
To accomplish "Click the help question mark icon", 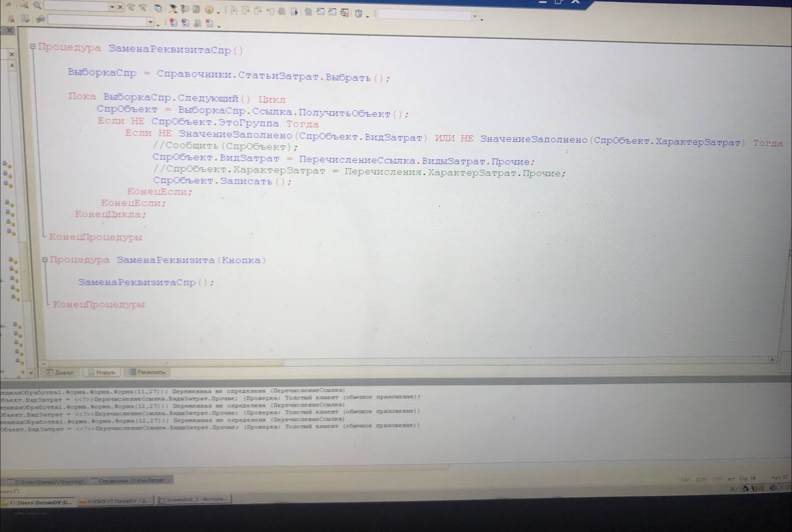I will point(186,9).
